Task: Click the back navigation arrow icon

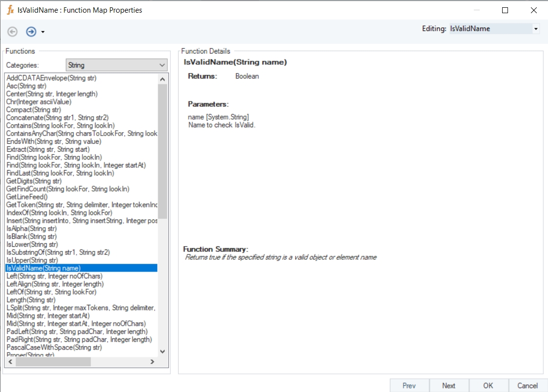Action: 13,32
